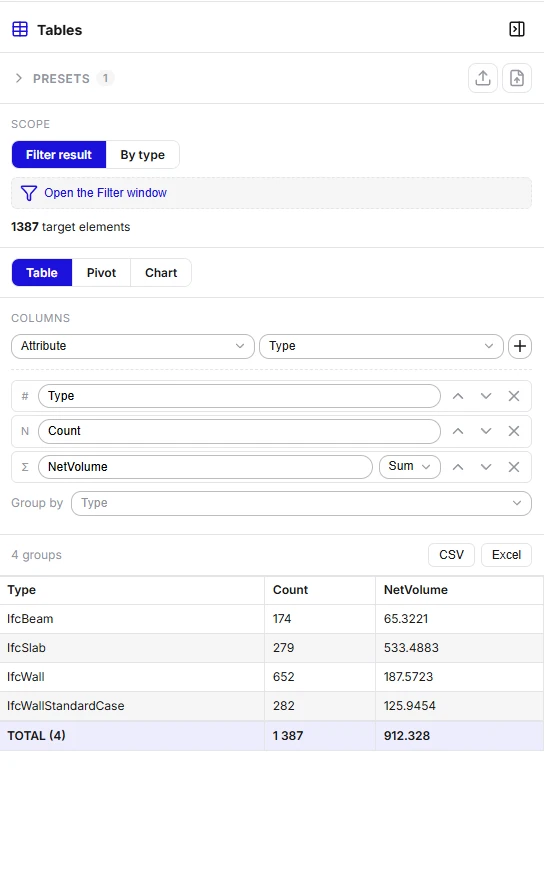Switch scope to By type

(142, 155)
